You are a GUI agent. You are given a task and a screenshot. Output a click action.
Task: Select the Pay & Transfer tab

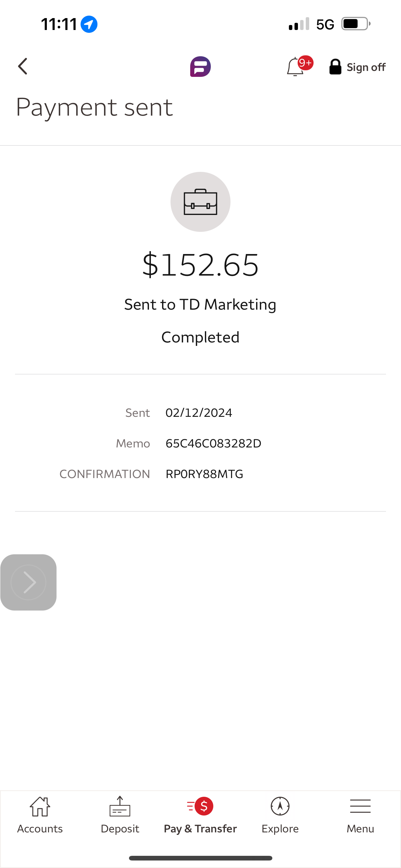(200, 816)
